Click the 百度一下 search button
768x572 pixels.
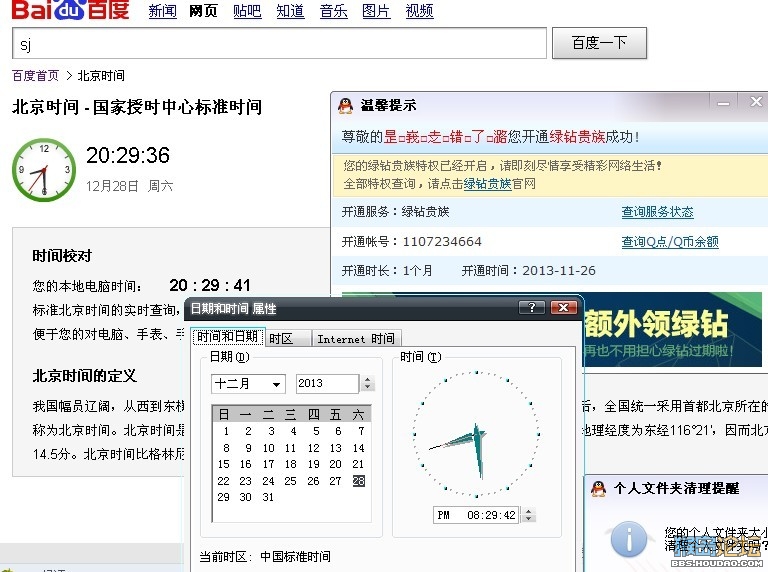(600, 43)
